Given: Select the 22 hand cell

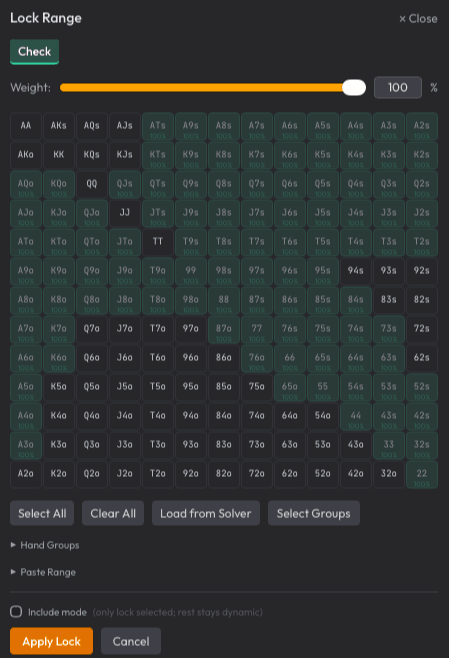Looking at the screenshot, I should coord(422,474).
